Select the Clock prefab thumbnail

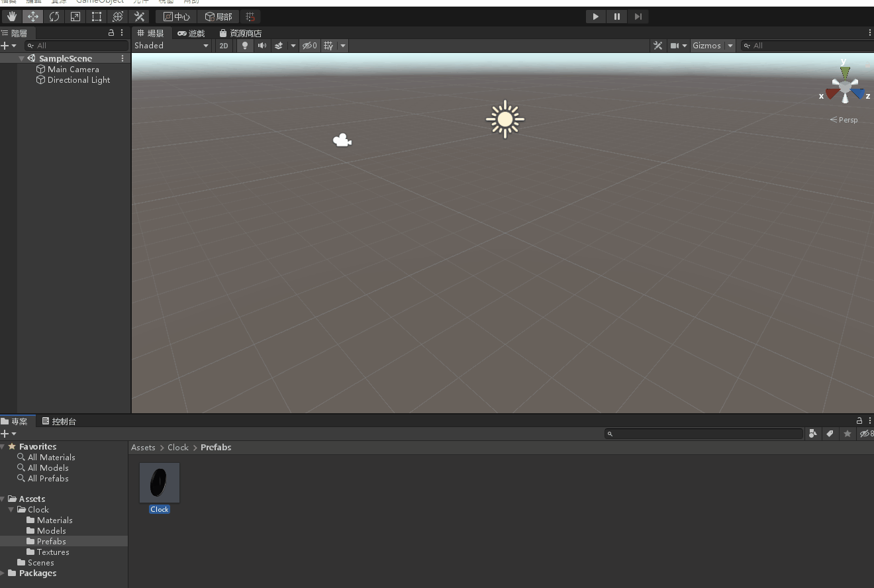coord(160,483)
